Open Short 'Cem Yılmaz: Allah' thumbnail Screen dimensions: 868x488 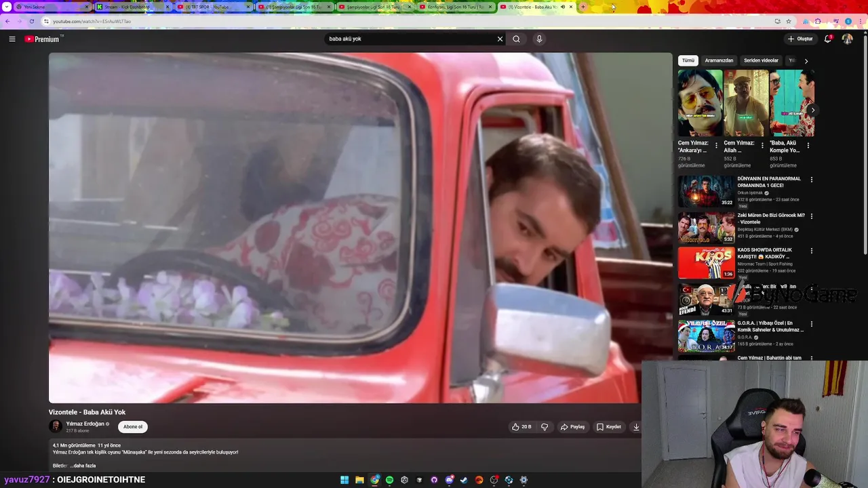tap(746, 103)
